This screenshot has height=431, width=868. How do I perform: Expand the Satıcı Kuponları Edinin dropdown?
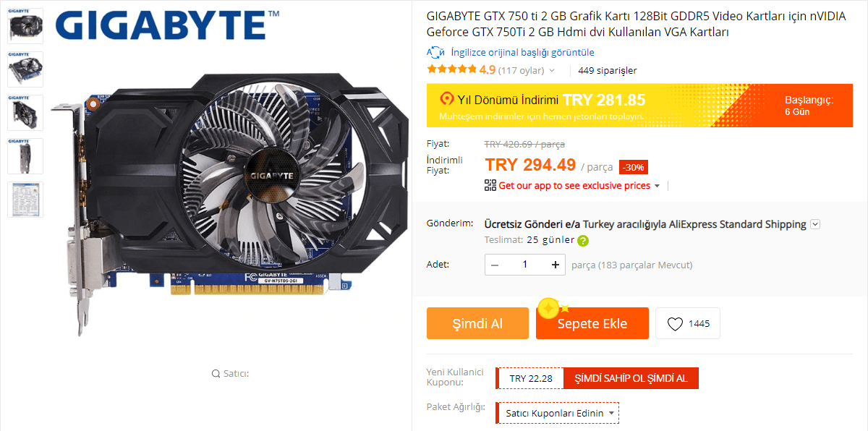click(613, 413)
